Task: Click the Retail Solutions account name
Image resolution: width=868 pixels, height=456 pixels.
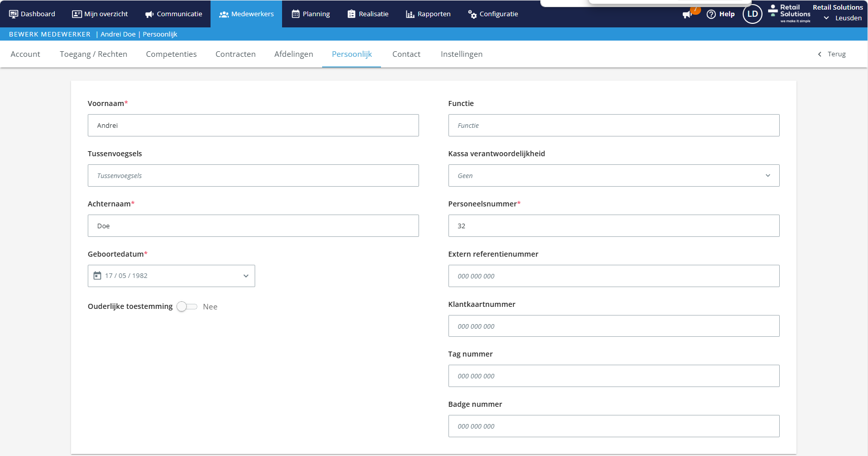Action: [838, 8]
